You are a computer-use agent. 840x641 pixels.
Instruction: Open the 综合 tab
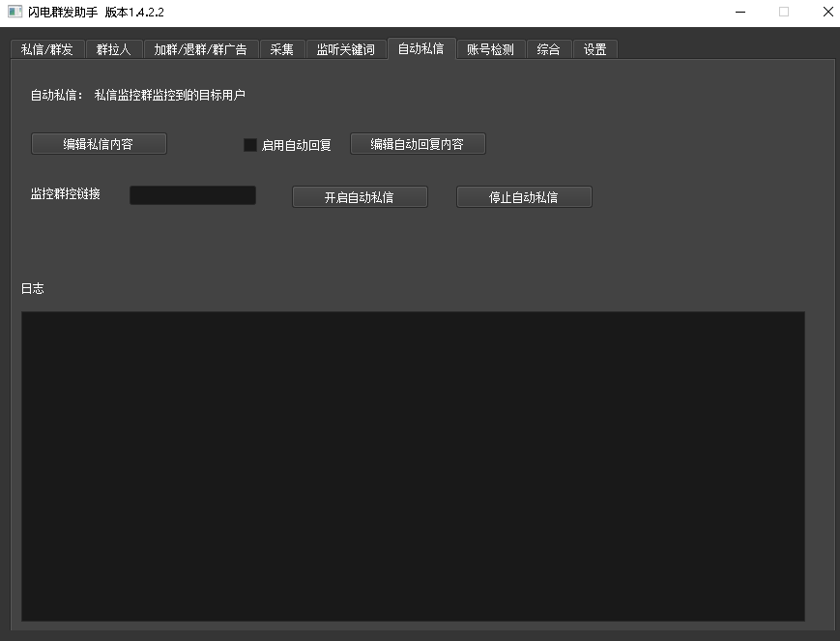(x=548, y=49)
